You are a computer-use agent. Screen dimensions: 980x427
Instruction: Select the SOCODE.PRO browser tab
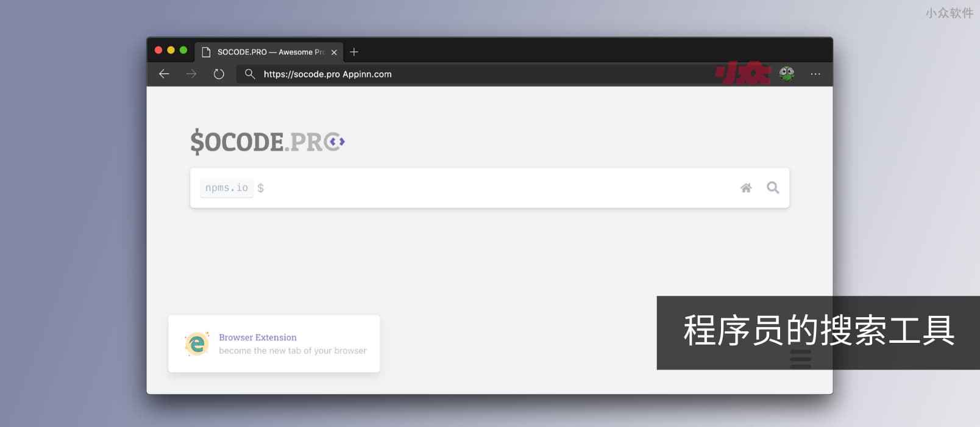tap(268, 52)
